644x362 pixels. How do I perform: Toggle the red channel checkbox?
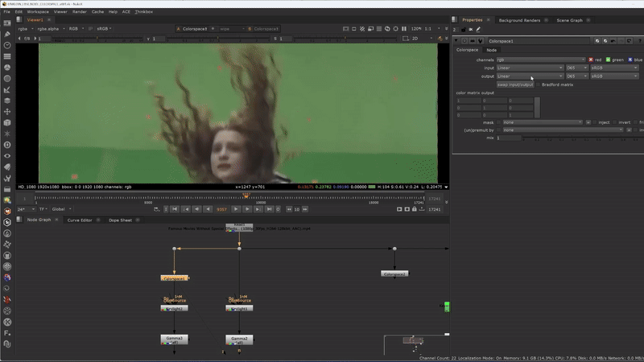tap(590, 60)
